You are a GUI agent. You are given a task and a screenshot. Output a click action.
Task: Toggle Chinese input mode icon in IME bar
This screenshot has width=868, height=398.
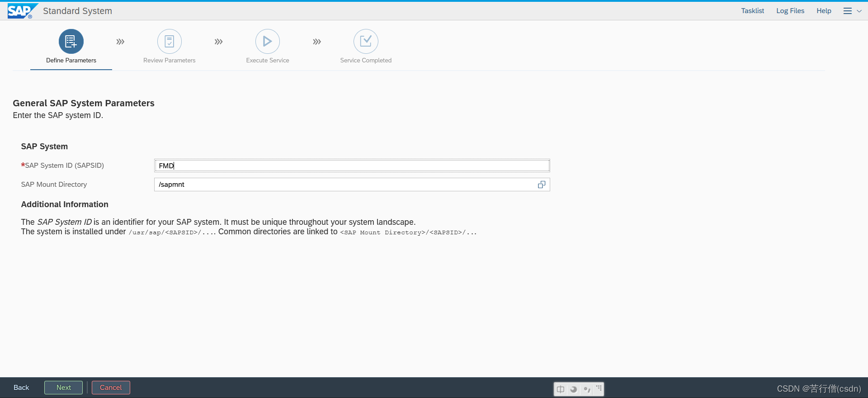[561, 389]
